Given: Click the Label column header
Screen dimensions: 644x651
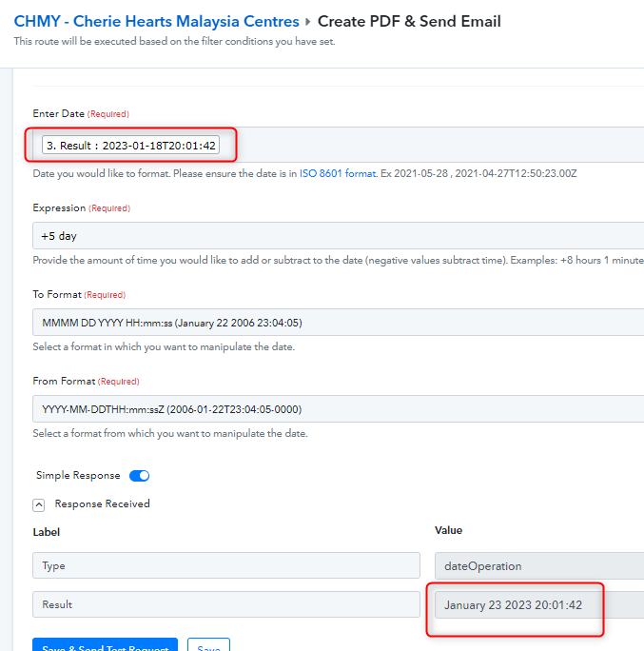Looking at the screenshot, I should (47, 532).
